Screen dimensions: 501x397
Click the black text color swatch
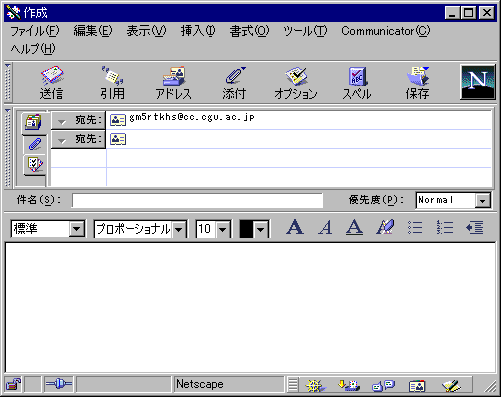pos(246,229)
